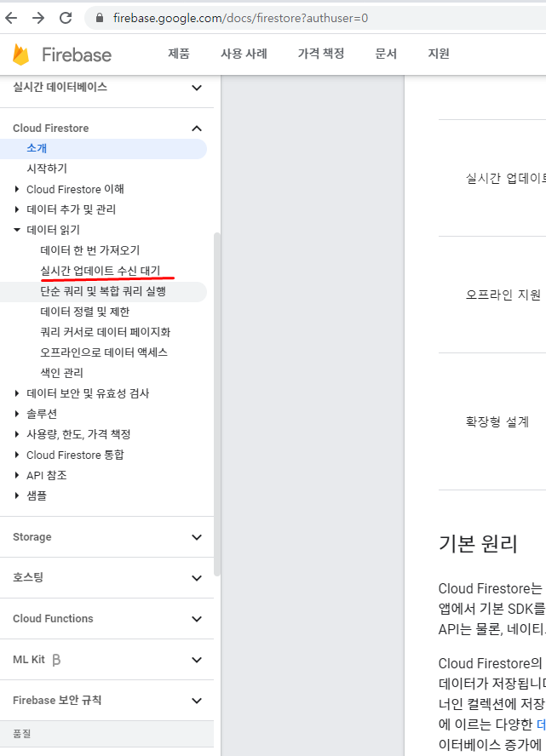Click the Cloud Firestore section heading
Viewport: 546px width, 756px height.
(x=50, y=129)
